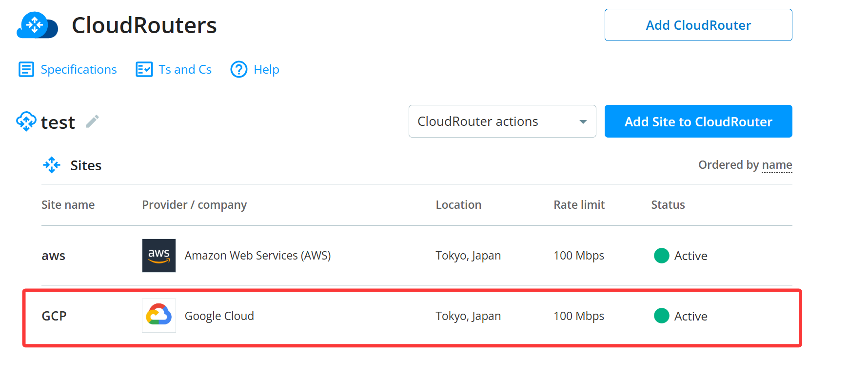The height and width of the screenshot is (381, 868).
Task: Click the Status column header
Action: (x=668, y=205)
